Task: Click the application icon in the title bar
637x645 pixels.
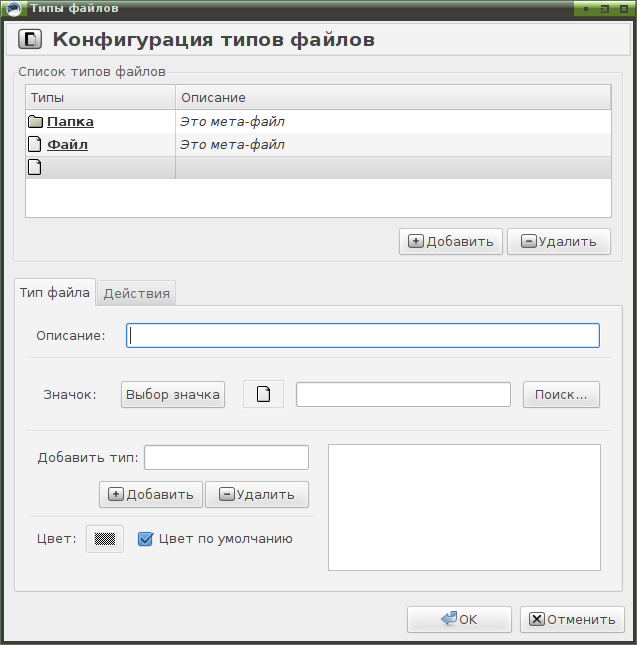Action: (x=14, y=9)
